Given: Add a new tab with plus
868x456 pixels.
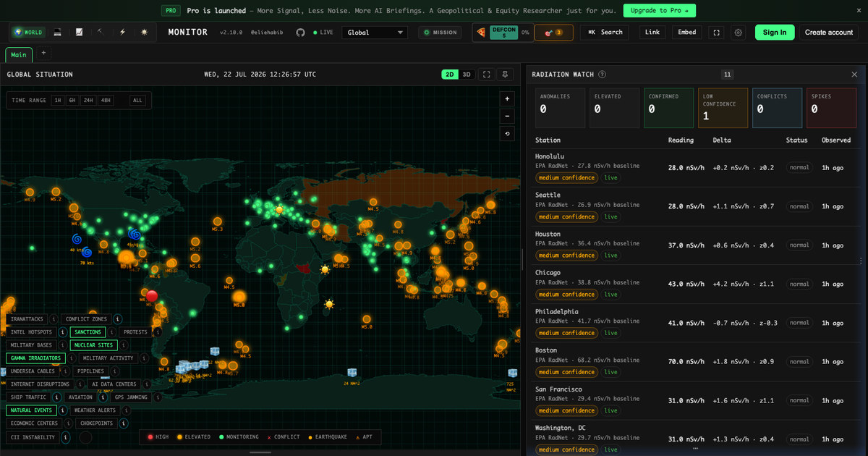Looking at the screenshot, I should pyautogui.click(x=43, y=53).
